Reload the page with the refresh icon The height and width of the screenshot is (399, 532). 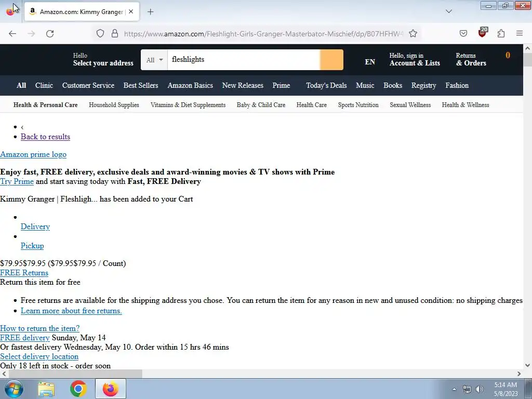[x=50, y=34]
